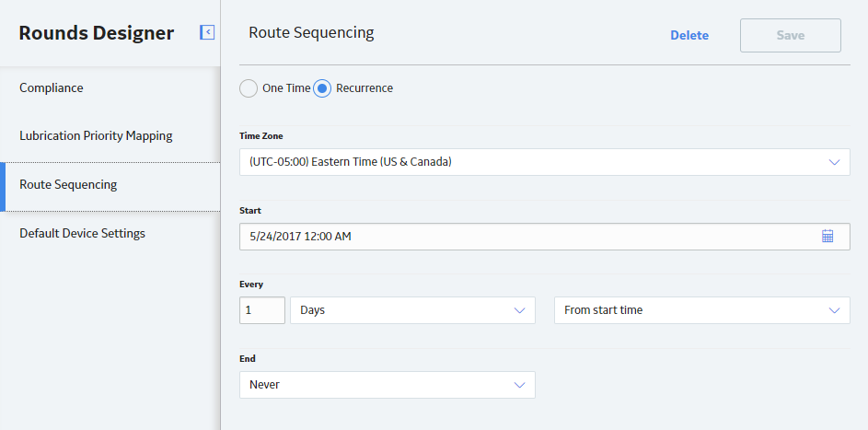Collapse the Rounds Designer sidebar panel

[x=207, y=32]
